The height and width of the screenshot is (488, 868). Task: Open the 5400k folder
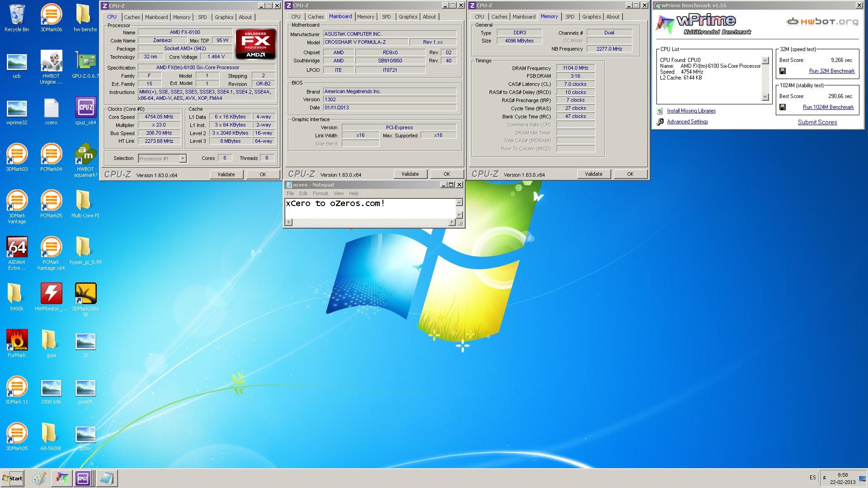[x=17, y=297]
